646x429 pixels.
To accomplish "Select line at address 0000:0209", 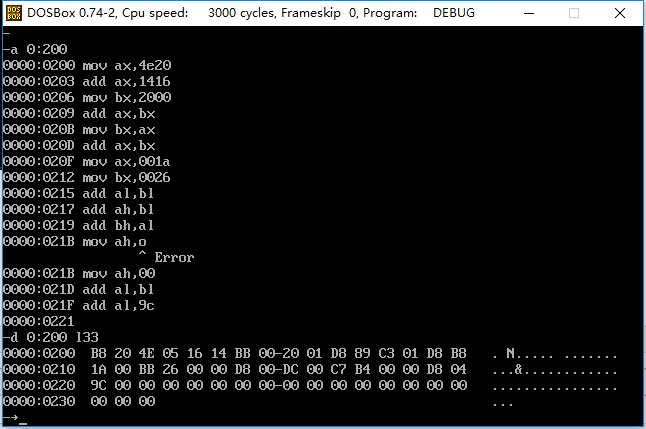I will 79,114.
